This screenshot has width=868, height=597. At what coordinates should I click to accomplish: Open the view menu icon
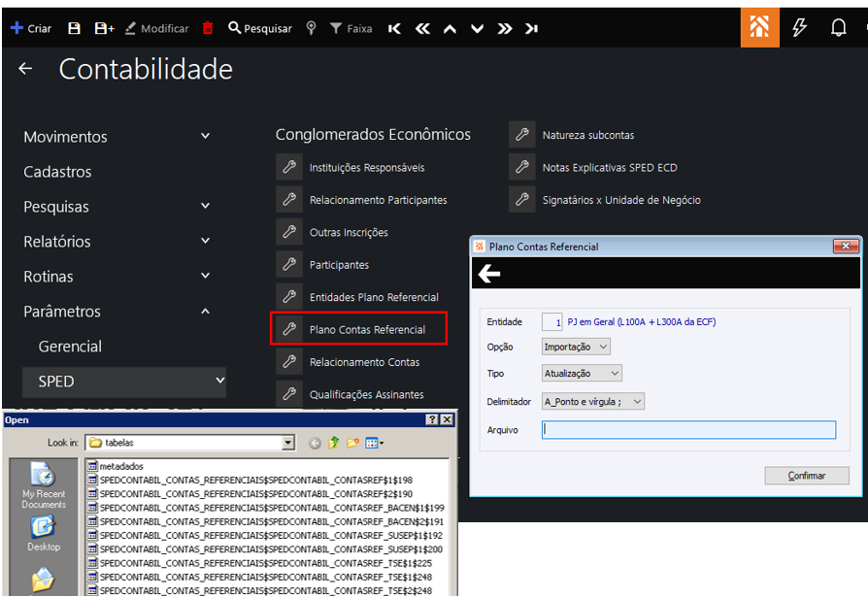click(374, 443)
